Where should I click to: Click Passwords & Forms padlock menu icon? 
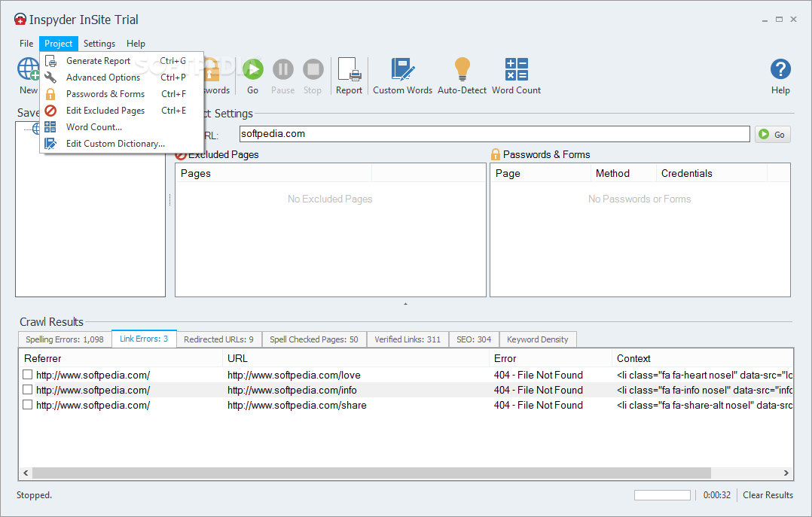click(50, 94)
